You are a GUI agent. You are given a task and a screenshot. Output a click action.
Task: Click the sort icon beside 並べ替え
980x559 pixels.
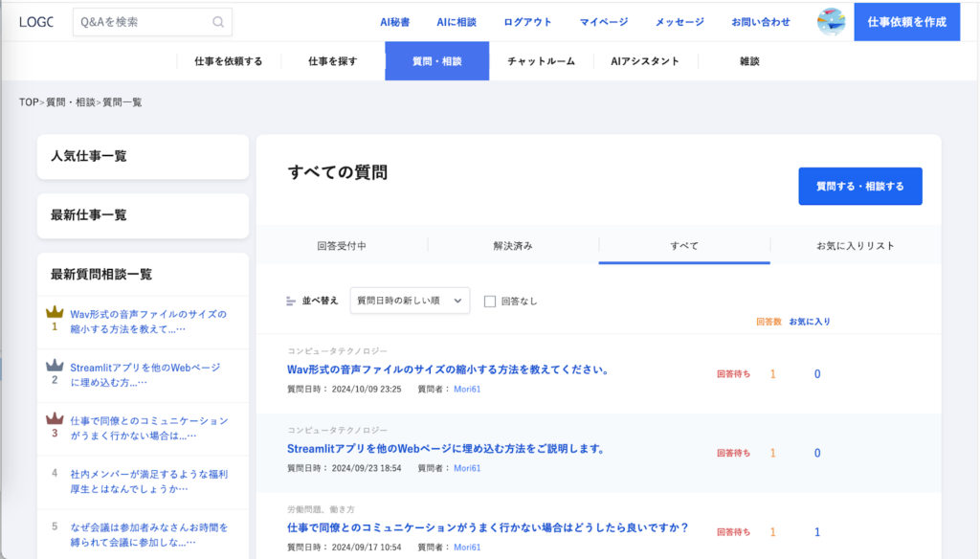click(x=292, y=301)
